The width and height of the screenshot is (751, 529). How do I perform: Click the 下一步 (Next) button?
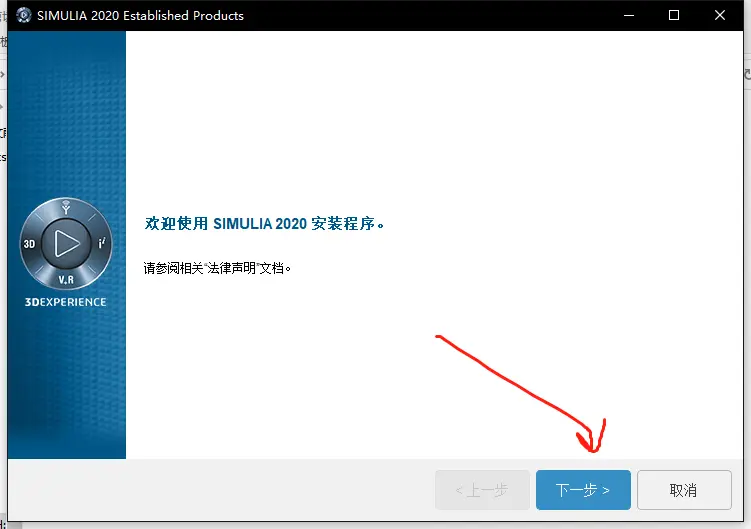[x=583, y=490]
